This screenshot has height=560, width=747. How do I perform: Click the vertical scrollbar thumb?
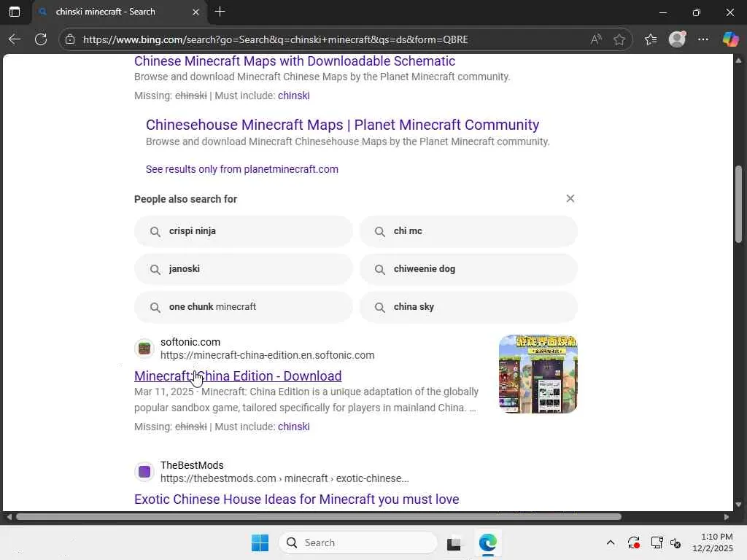[738, 204]
